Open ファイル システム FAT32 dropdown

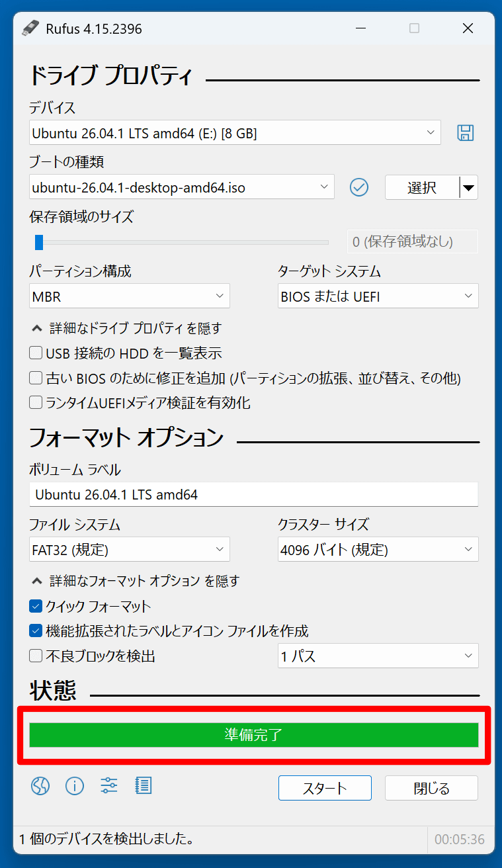[130, 549]
